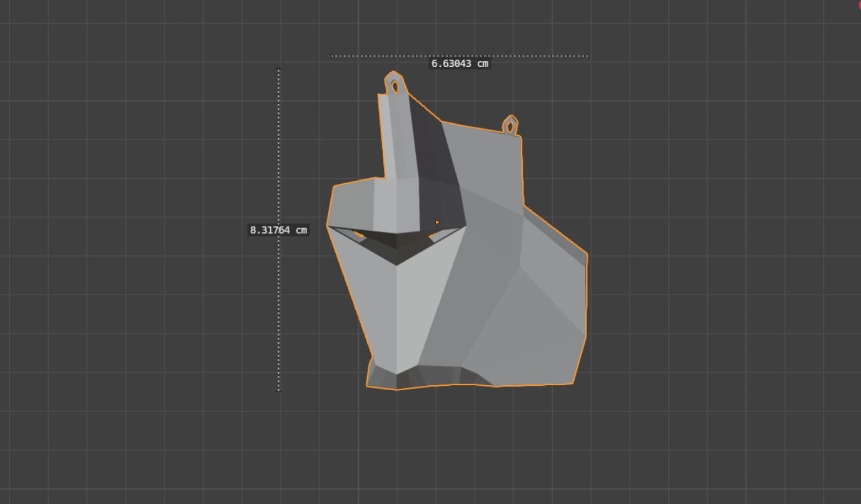The width and height of the screenshot is (861, 504).
Task: Click the 8.31764 cm measurement label
Action: [x=278, y=230]
